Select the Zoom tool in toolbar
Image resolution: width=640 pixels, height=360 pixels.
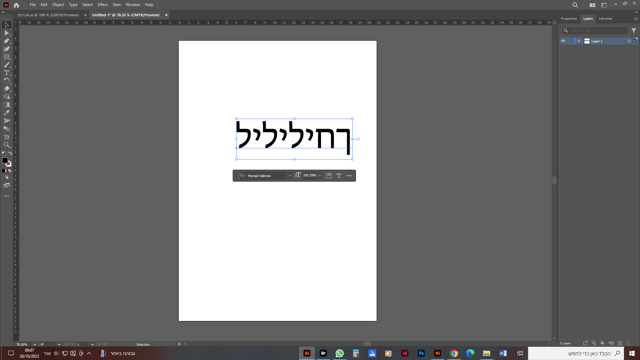coord(7,145)
